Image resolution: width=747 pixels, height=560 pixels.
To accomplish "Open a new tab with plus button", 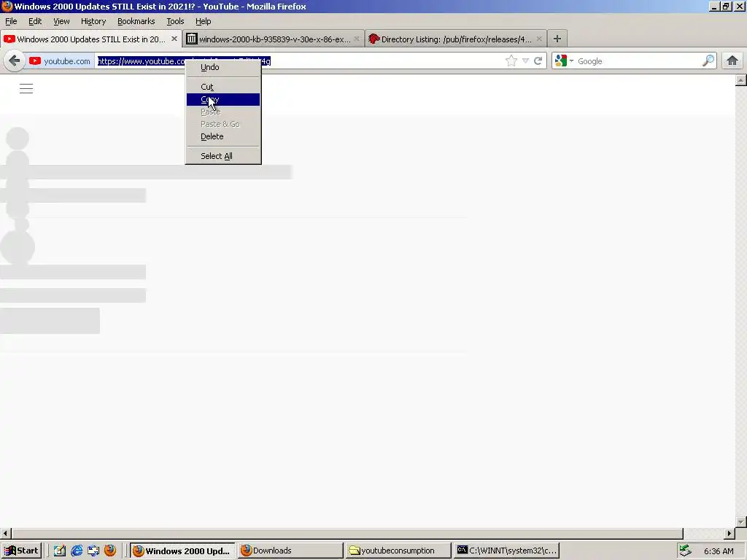I will click(557, 39).
